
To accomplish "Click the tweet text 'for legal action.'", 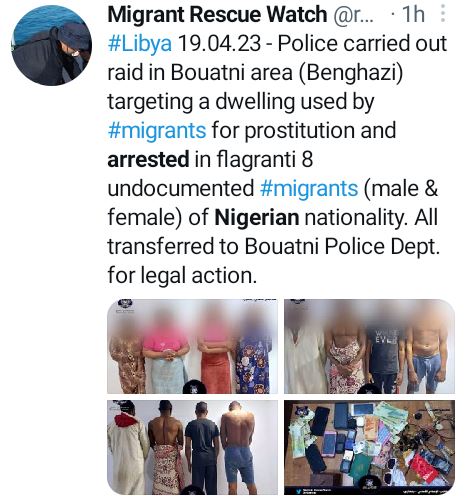I will click(182, 276).
